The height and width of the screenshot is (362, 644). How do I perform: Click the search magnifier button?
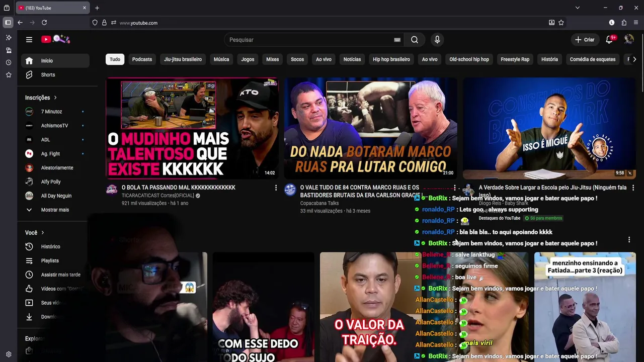414,40
